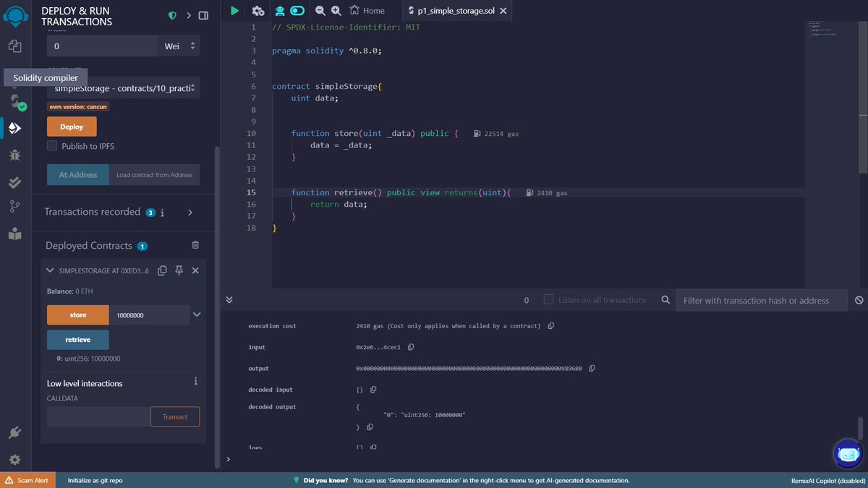868x488 pixels.
Task: Expand the Transactions recorded section
Action: pyautogui.click(x=190, y=213)
